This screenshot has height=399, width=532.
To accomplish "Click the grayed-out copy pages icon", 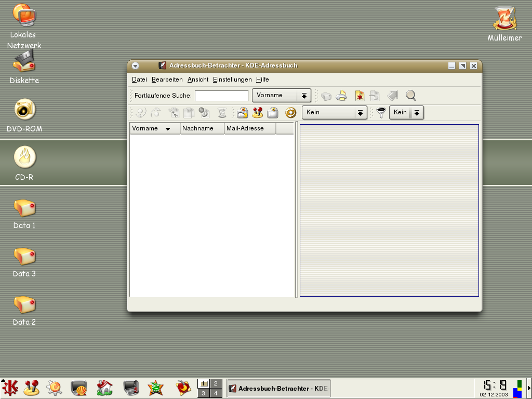I will click(x=189, y=112).
